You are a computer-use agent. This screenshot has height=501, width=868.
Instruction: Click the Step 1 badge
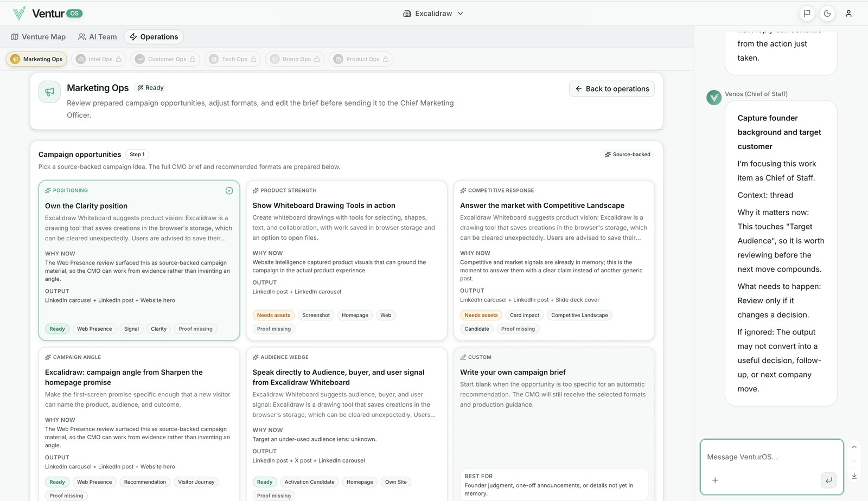pos(137,155)
